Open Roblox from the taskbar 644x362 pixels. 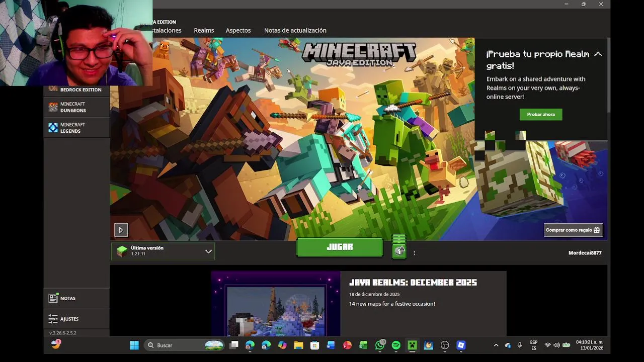pyautogui.click(x=461, y=345)
